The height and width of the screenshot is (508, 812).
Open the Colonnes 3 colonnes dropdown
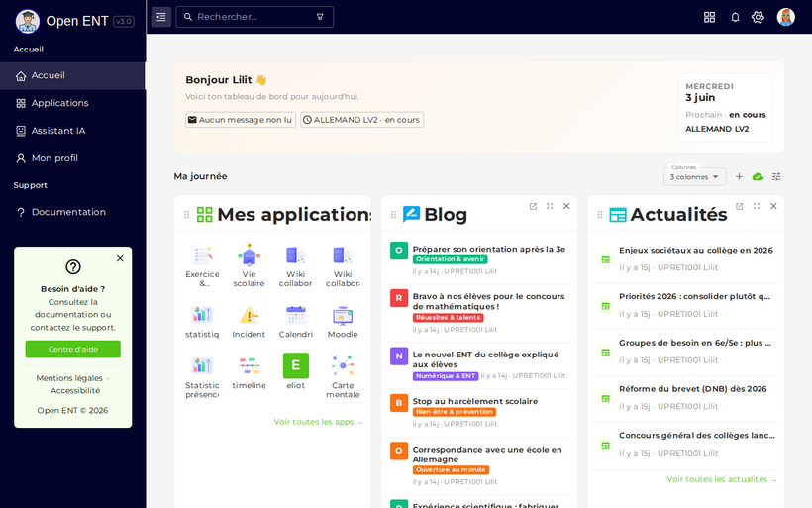point(694,177)
